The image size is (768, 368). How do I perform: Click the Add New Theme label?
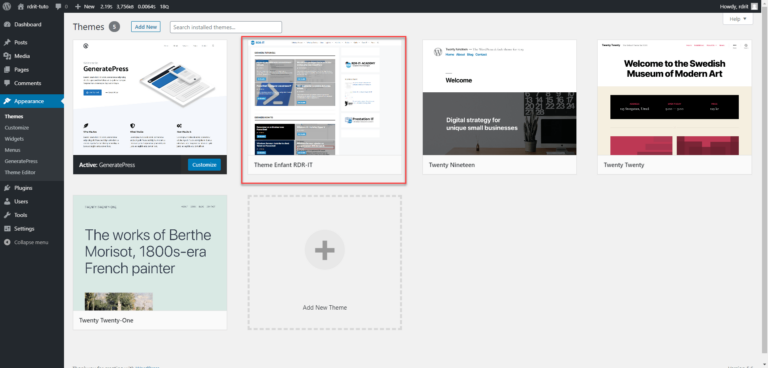[x=325, y=308]
